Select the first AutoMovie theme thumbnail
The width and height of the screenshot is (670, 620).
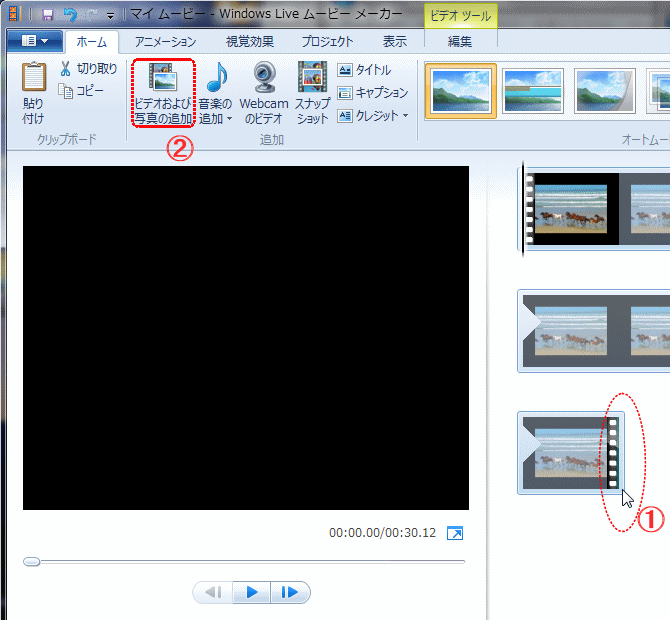[x=461, y=91]
